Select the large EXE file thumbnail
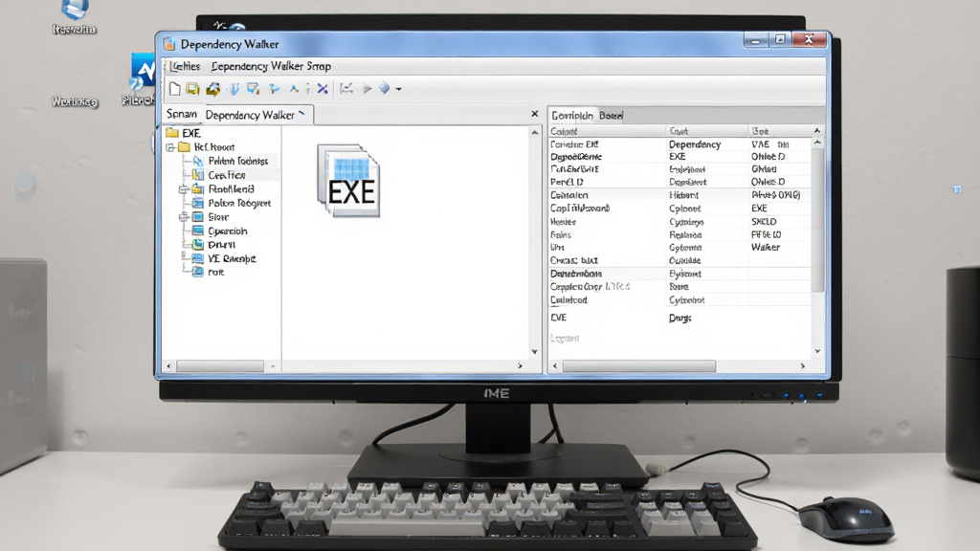980x551 pixels. [x=348, y=181]
